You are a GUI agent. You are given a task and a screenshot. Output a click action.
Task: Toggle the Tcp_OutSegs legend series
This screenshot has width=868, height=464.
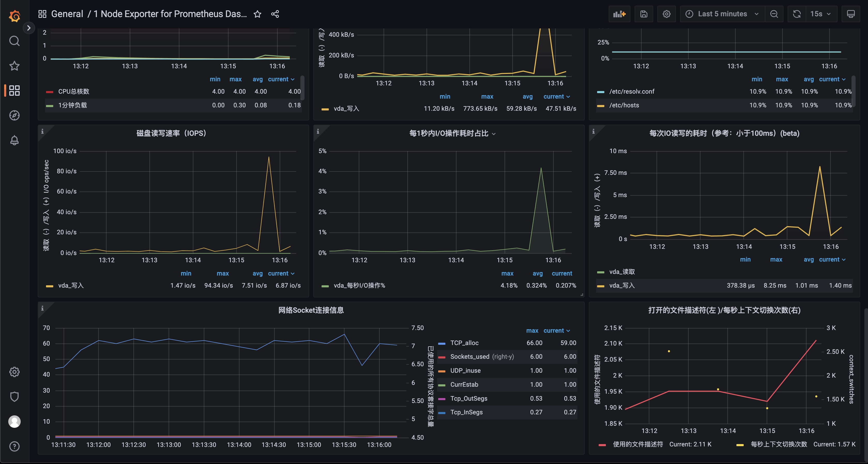point(469,399)
